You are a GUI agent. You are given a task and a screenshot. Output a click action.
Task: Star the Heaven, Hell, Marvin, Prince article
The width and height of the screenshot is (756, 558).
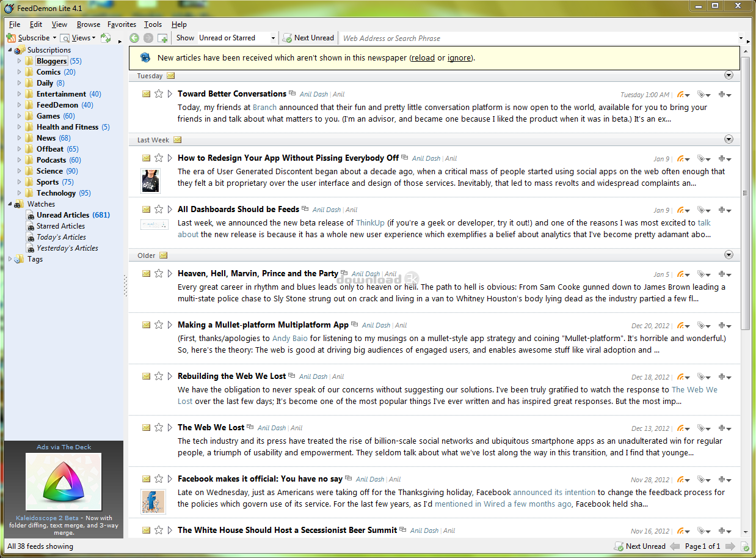[x=159, y=274]
